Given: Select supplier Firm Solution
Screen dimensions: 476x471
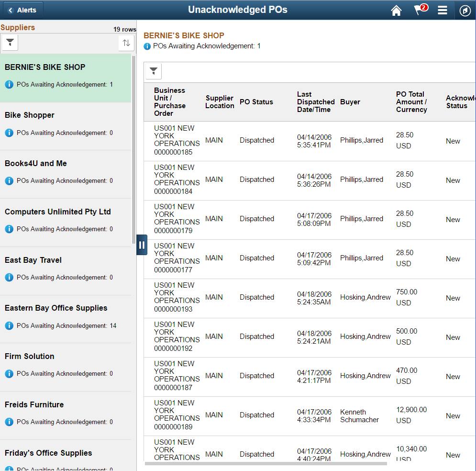Looking at the screenshot, I should click(66, 367).
